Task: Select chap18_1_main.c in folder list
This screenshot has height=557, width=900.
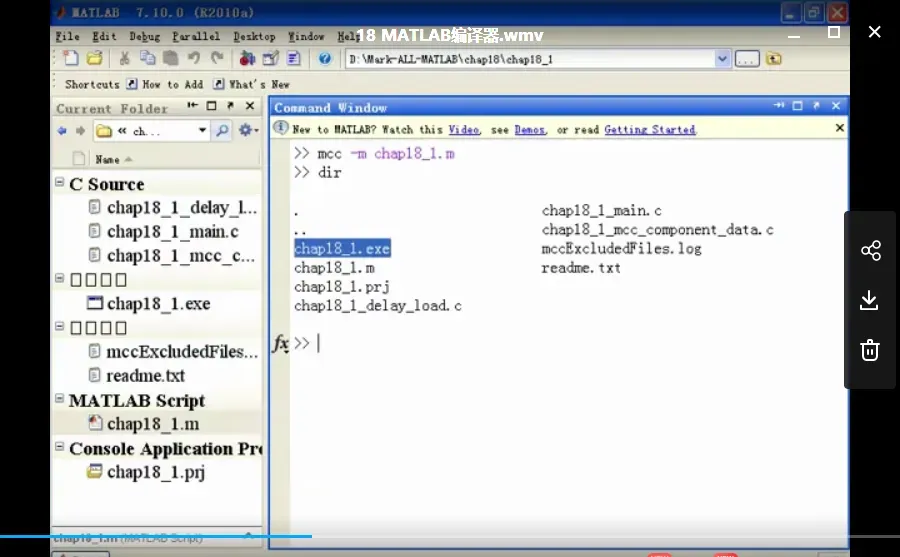Action: (x=164, y=231)
